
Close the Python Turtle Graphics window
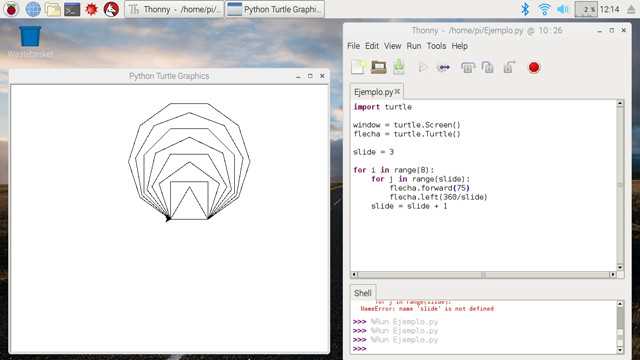point(322,76)
